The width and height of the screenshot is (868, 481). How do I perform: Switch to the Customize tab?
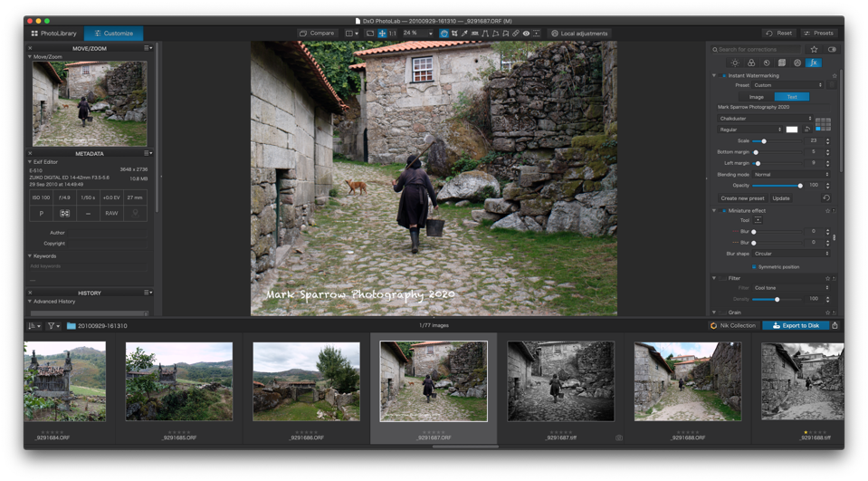click(113, 34)
